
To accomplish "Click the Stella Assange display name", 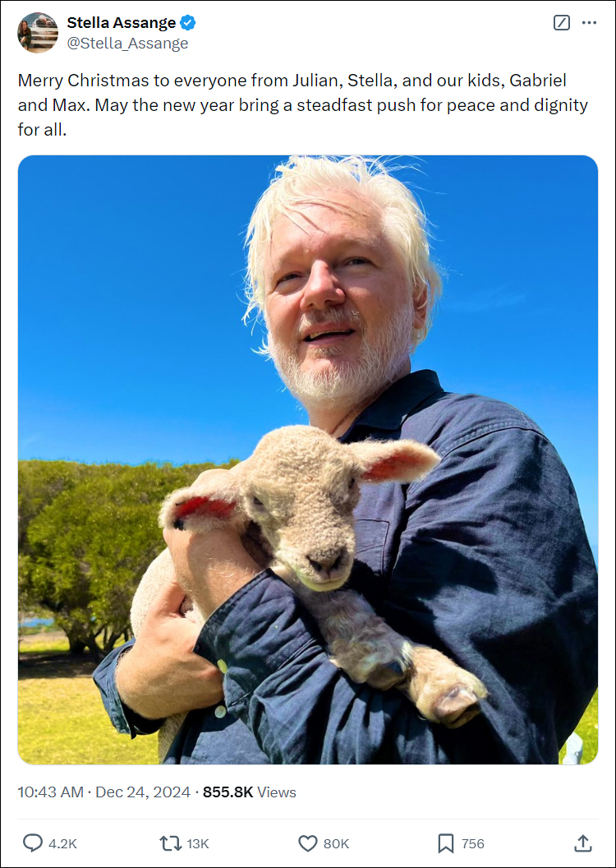I will 121,23.
